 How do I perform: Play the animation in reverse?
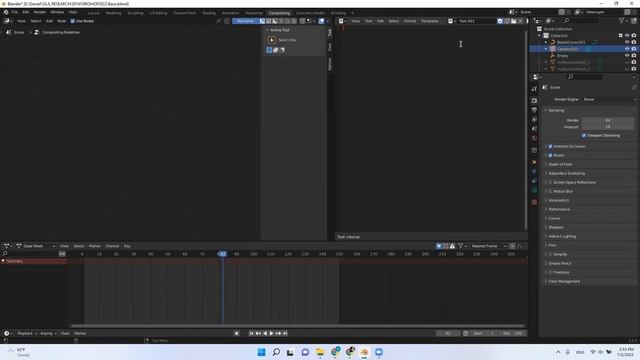265,333
